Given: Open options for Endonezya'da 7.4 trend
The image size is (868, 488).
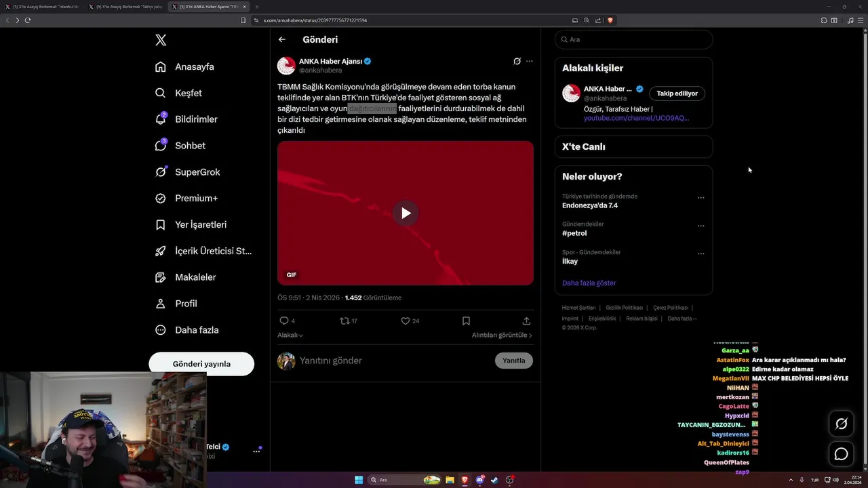Looking at the screenshot, I should [x=701, y=198].
